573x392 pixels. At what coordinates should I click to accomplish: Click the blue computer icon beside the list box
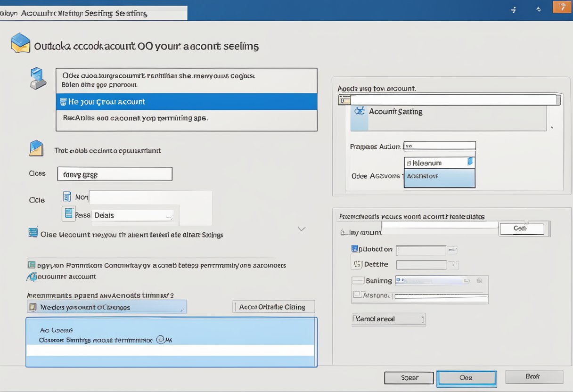point(37,78)
